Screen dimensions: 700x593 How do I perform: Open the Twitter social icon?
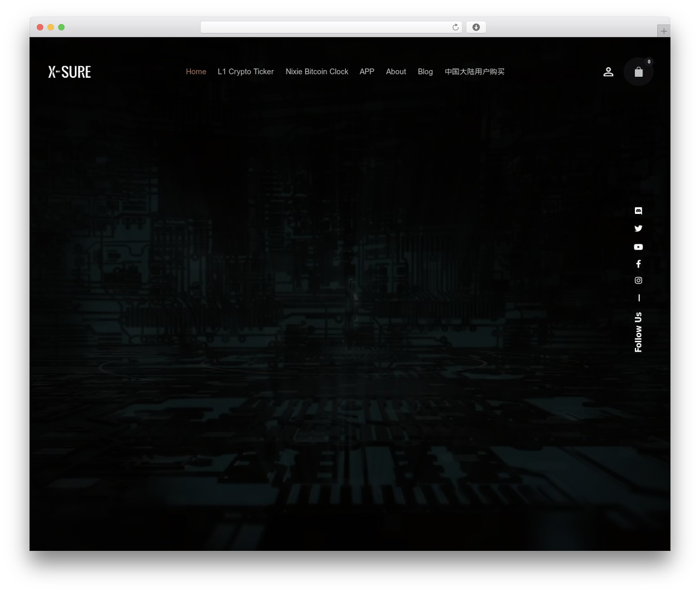pos(638,229)
